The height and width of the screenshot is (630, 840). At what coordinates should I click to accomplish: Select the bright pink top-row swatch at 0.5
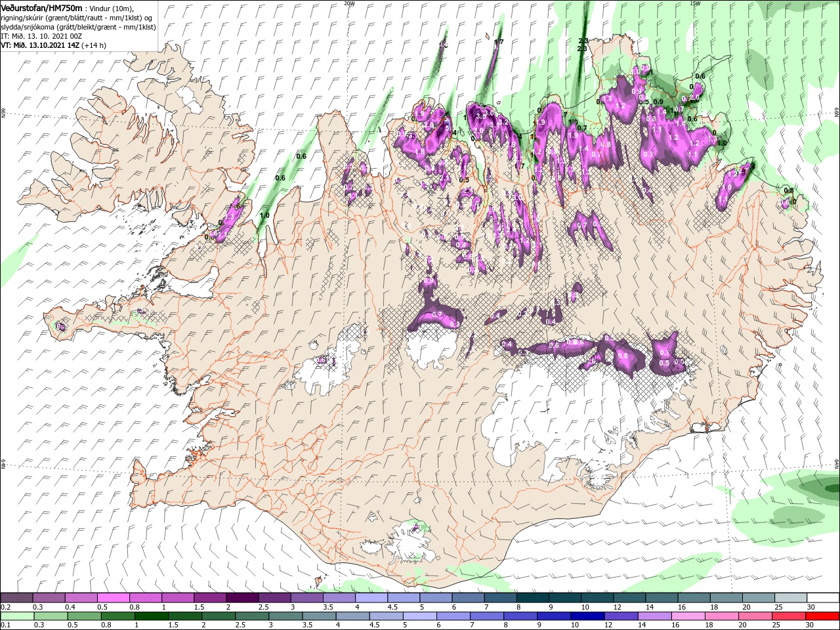click(x=113, y=598)
